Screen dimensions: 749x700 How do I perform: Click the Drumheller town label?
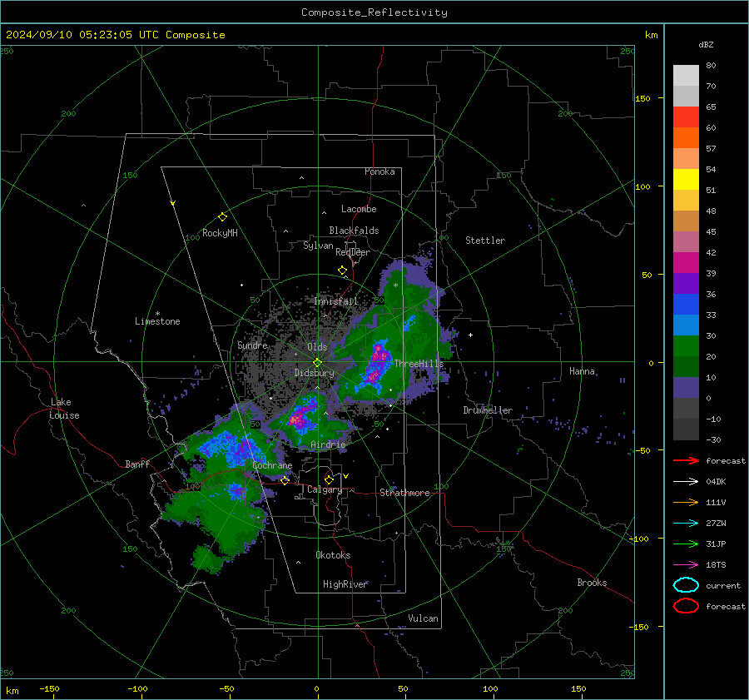488,410
